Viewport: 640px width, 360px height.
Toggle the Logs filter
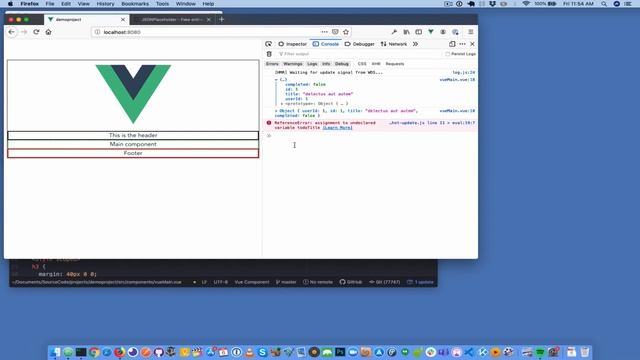point(312,64)
